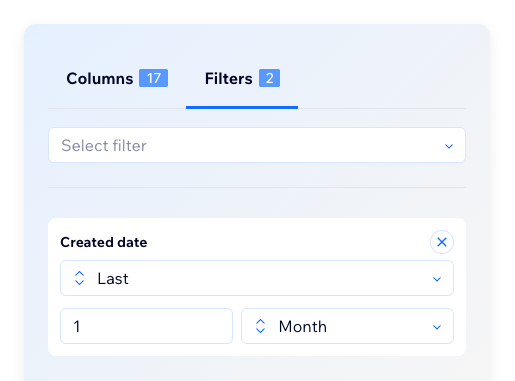This screenshot has width=515, height=381.
Task: Click the chevron in the Last dropdown
Action: pos(437,279)
